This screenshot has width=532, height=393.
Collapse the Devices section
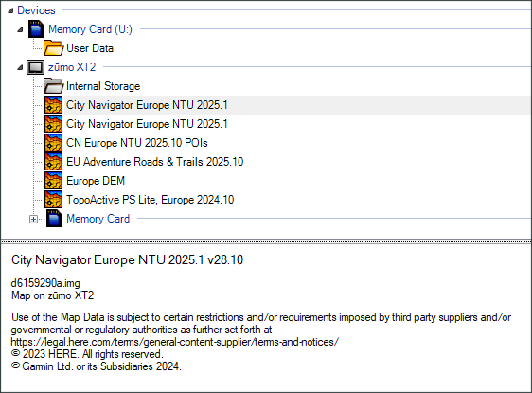10,10
